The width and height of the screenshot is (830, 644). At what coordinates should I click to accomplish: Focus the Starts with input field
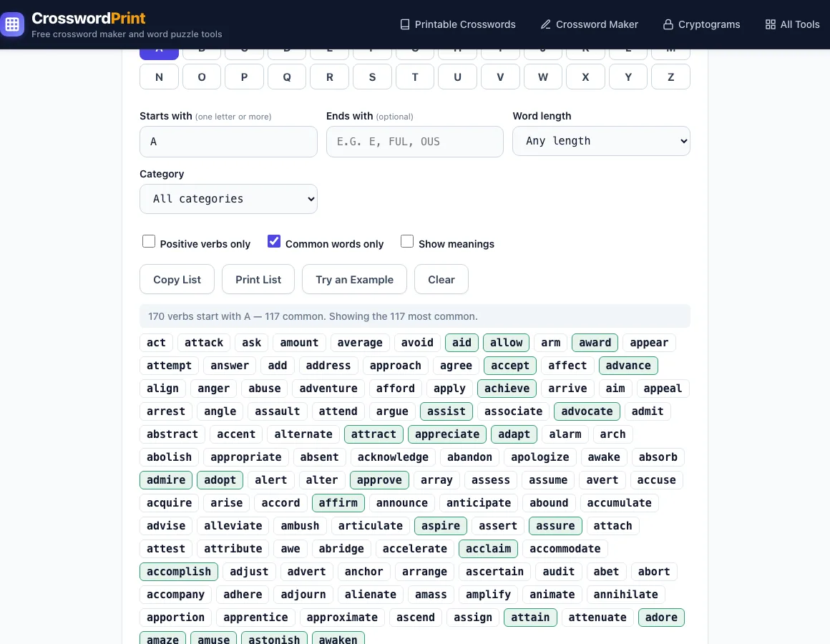coord(228,141)
